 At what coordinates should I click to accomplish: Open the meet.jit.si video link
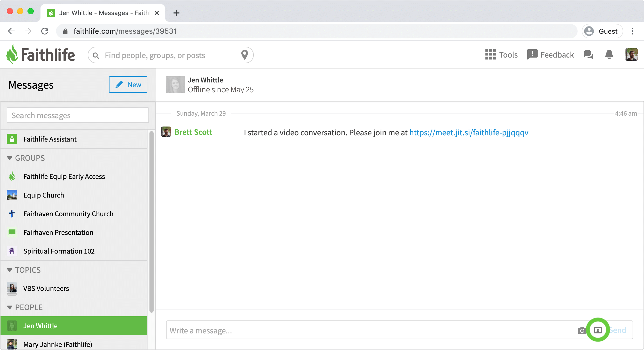[x=469, y=132]
